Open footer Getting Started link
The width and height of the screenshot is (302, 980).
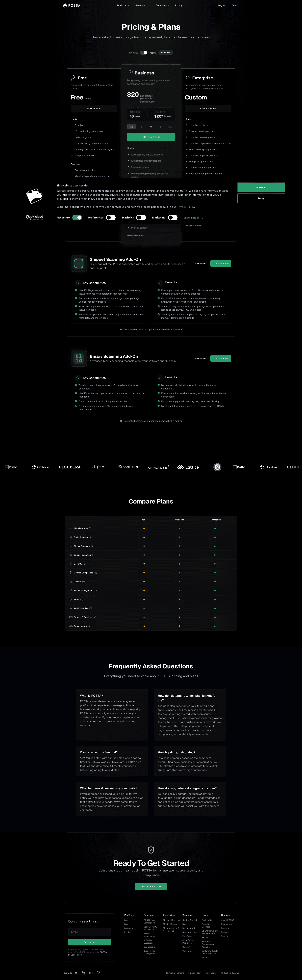189,920
